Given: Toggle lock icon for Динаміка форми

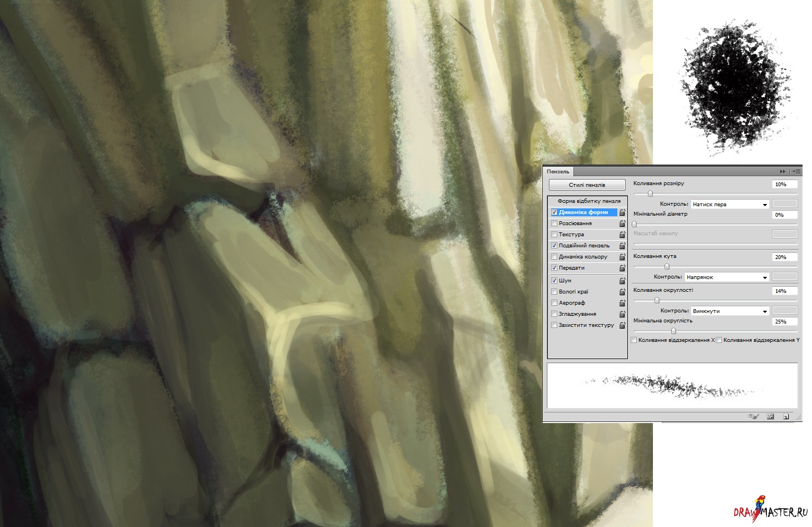Looking at the screenshot, I should 622,212.
